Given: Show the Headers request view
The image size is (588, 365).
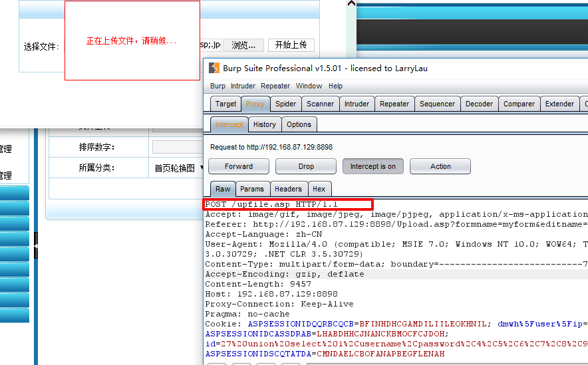Looking at the screenshot, I should click(x=288, y=189).
